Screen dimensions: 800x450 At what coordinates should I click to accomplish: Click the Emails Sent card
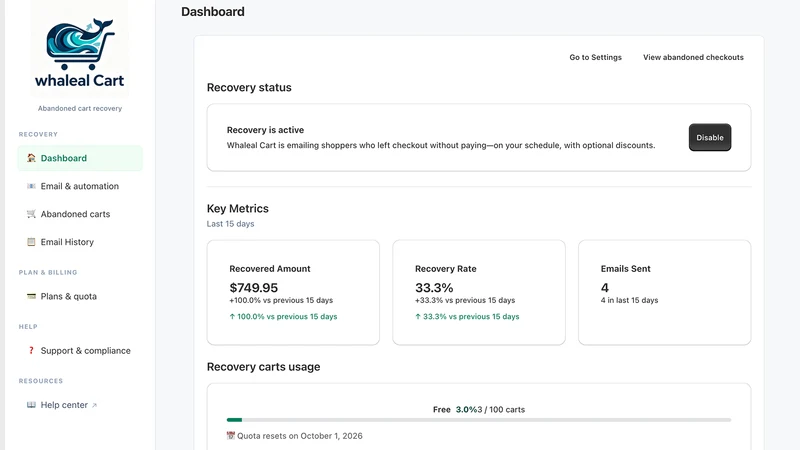(664, 292)
